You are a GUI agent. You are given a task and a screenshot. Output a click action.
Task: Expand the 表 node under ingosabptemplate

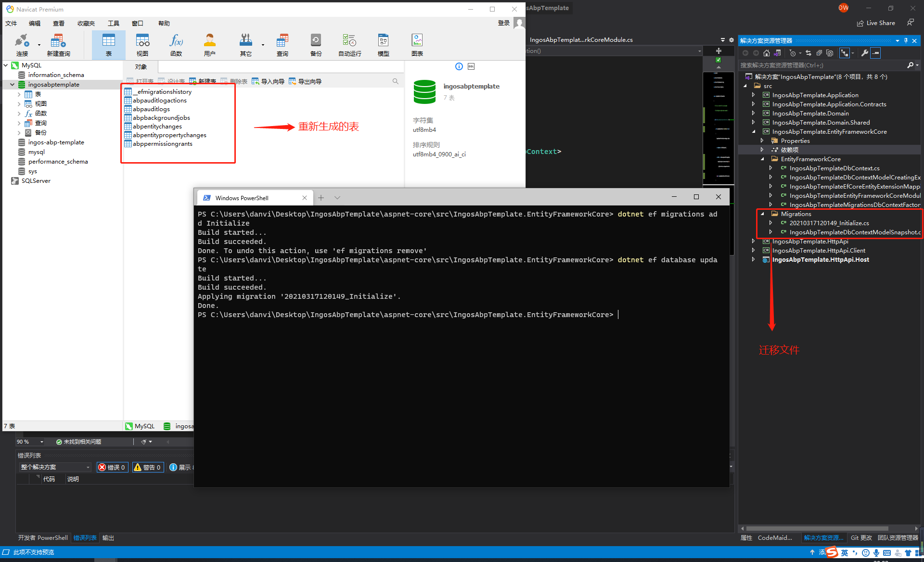[19, 94]
